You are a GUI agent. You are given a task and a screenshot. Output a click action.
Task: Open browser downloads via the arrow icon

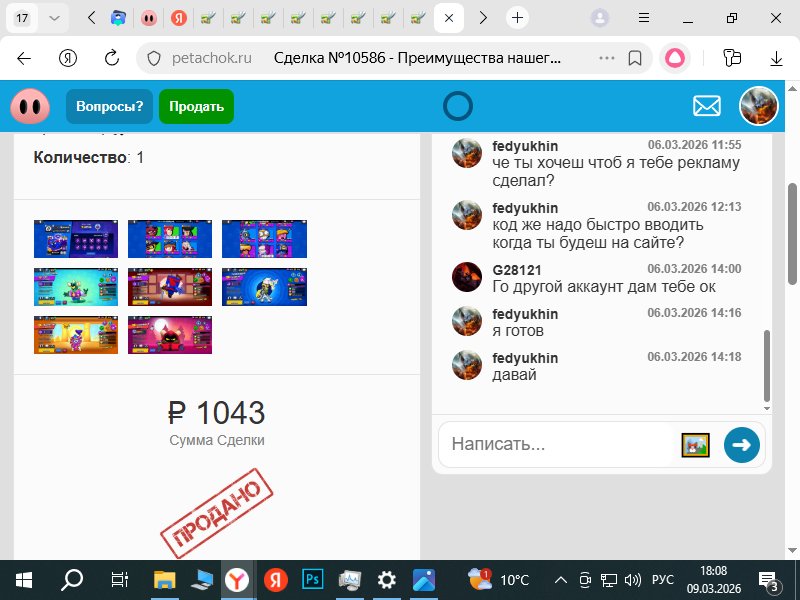775,58
